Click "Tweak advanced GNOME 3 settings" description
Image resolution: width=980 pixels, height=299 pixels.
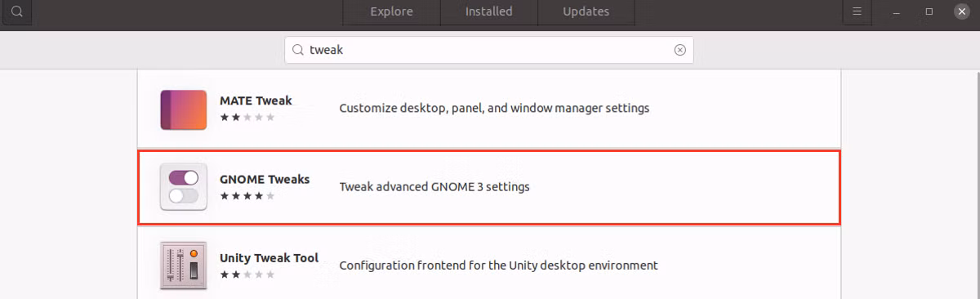point(434,186)
